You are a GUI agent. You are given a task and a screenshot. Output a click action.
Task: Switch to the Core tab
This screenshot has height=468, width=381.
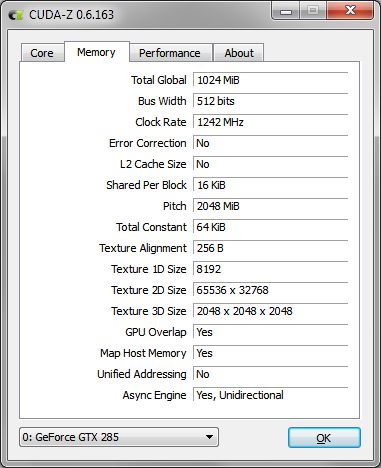click(42, 53)
